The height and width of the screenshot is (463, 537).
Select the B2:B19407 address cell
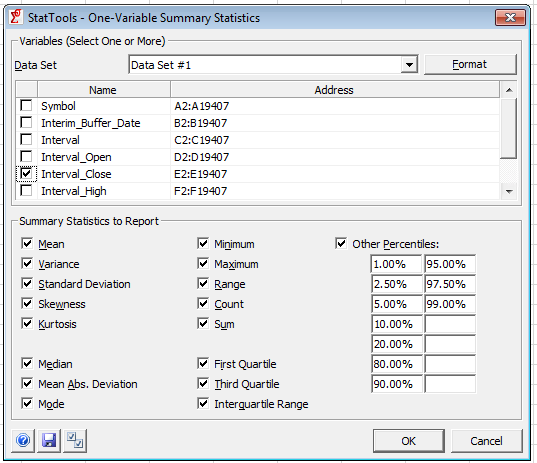click(335, 123)
